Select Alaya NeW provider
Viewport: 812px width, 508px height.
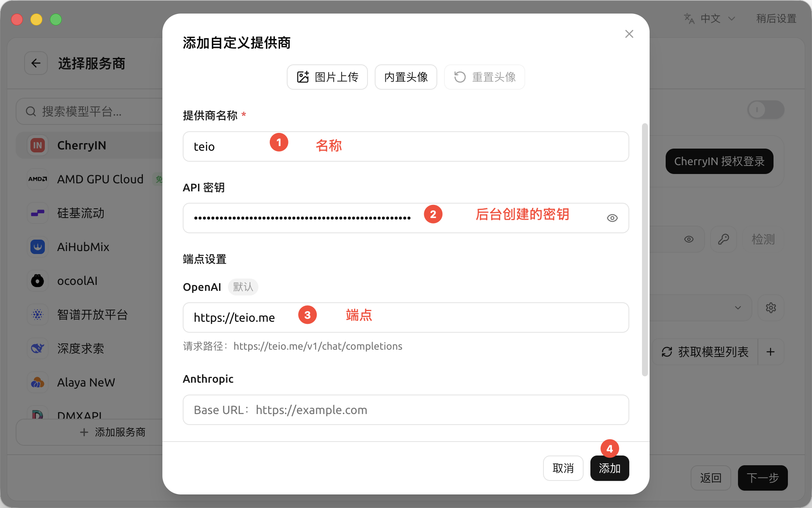tap(89, 382)
